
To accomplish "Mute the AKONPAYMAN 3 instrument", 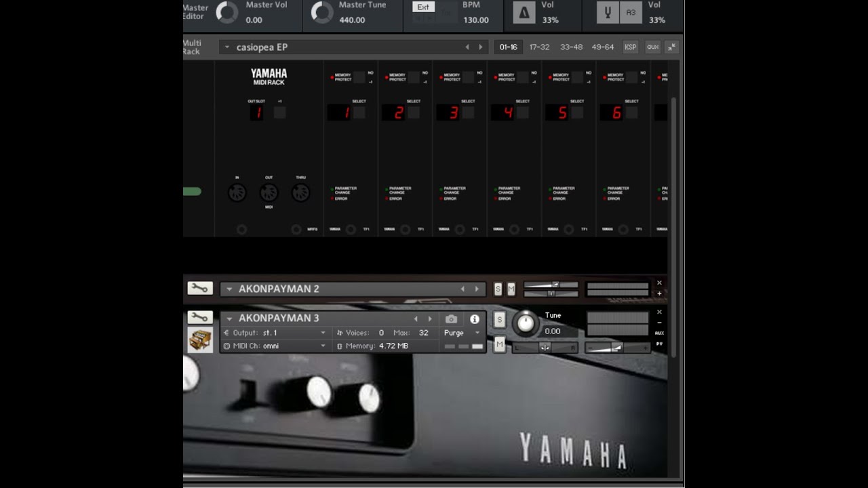I will pyautogui.click(x=500, y=345).
